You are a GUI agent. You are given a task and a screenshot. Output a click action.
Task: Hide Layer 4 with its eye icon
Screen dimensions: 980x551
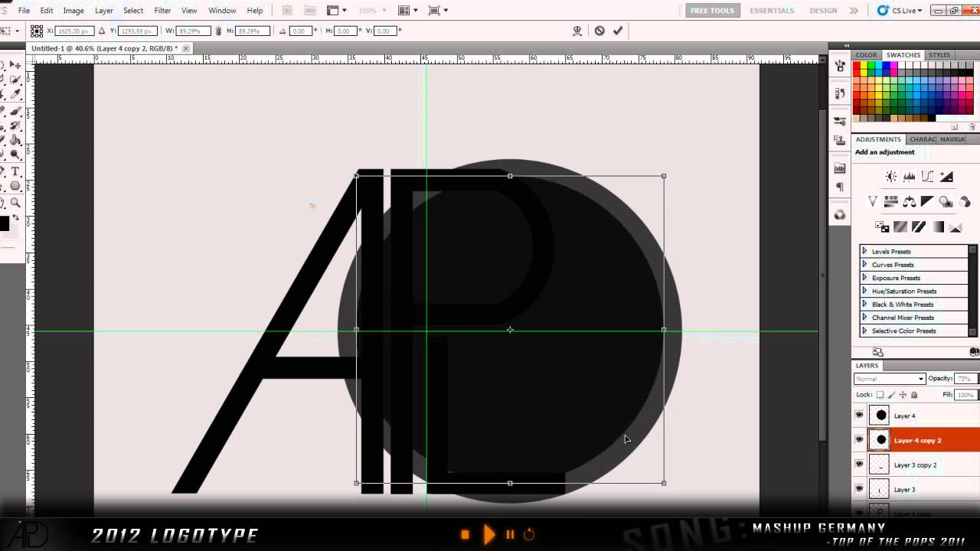click(859, 416)
